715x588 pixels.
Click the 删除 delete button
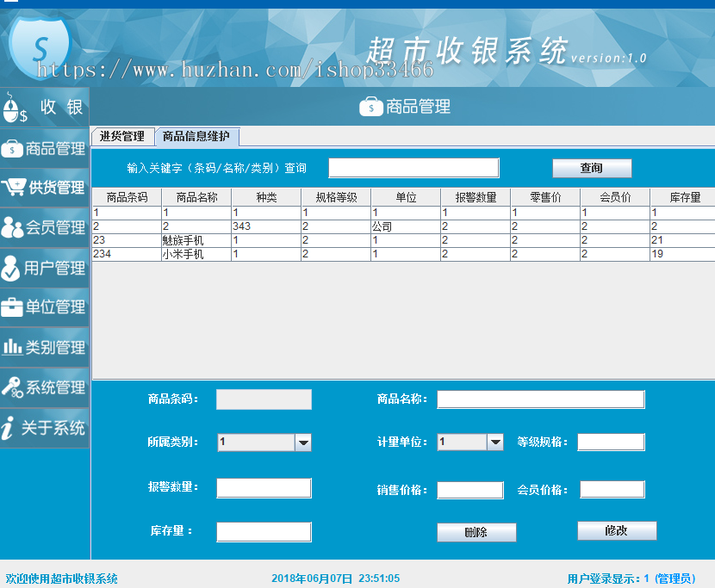click(x=476, y=532)
